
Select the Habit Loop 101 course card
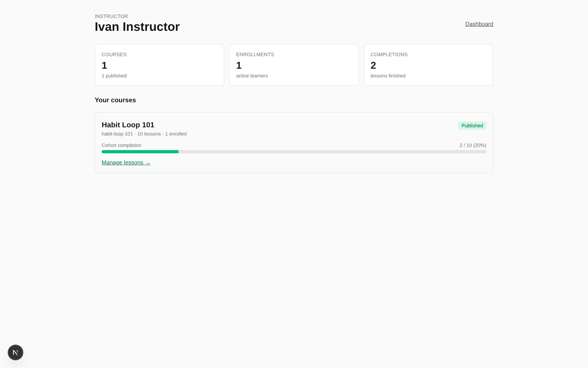pyautogui.click(x=294, y=142)
